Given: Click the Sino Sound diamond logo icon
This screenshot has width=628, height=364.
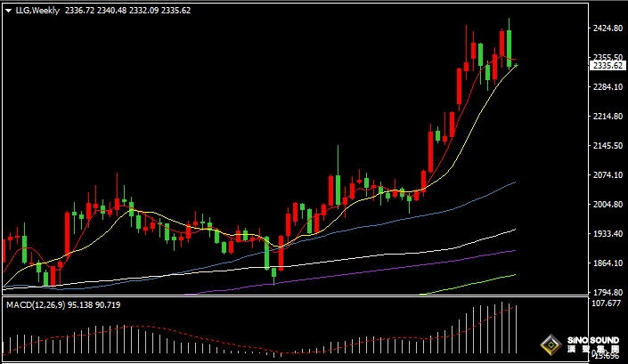Looking at the screenshot, I should tap(553, 346).
